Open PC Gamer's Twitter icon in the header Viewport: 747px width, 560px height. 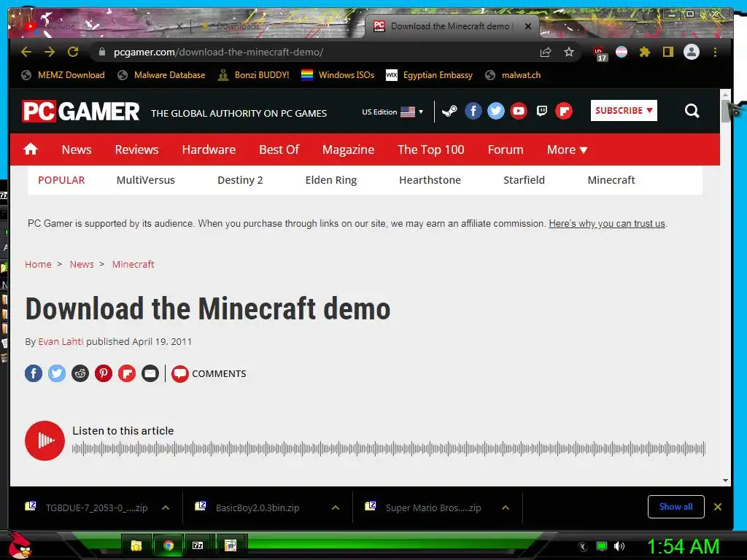click(496, 112)
